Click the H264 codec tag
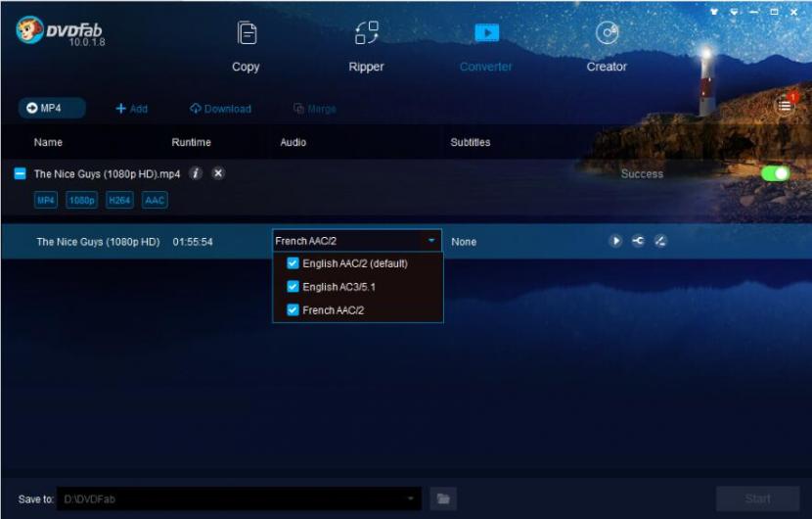 (119, 200)
